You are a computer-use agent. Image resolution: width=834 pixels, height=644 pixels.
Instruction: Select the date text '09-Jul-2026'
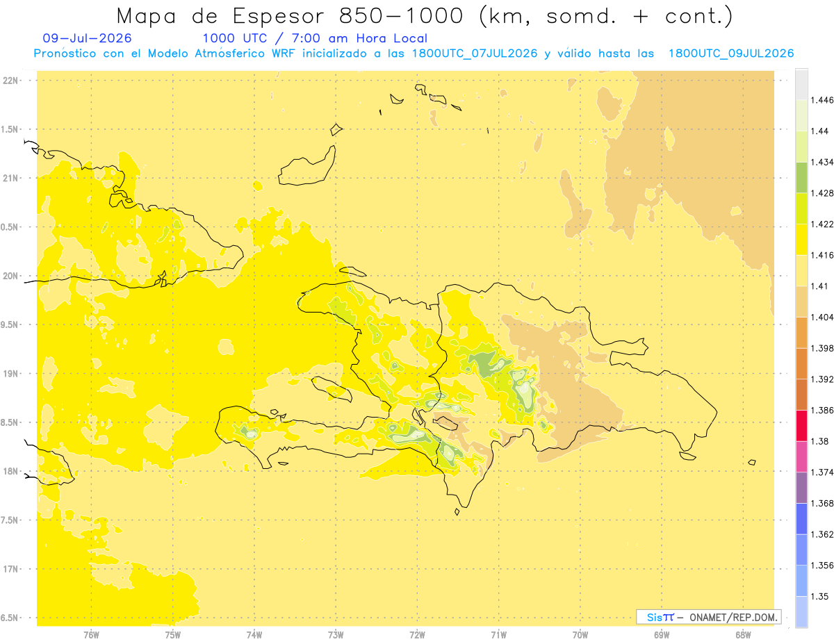click(x=87, y=38)
